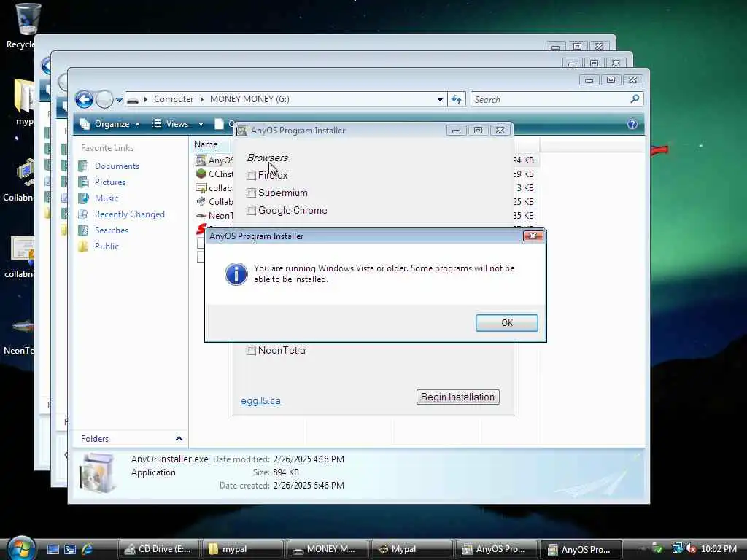Image resolution: width=747 pixels, height=560 pixels.
Task: Close the AnyOS Program Installer message box
Action: [533, 236]
